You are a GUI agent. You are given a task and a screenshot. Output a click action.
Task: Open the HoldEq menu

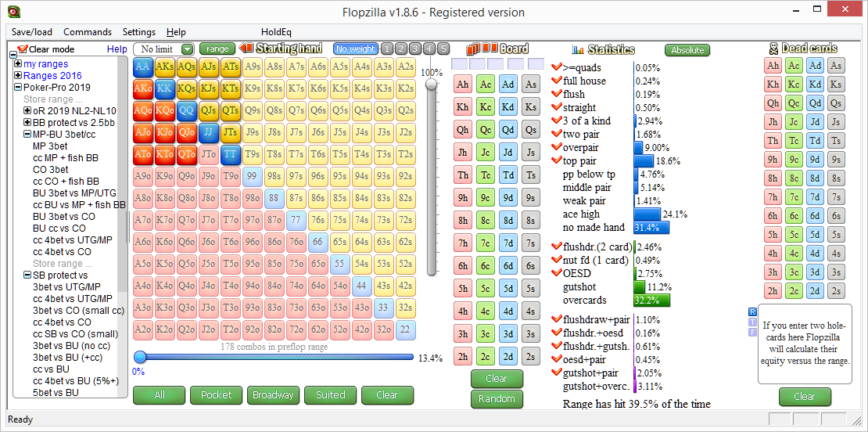276,32
